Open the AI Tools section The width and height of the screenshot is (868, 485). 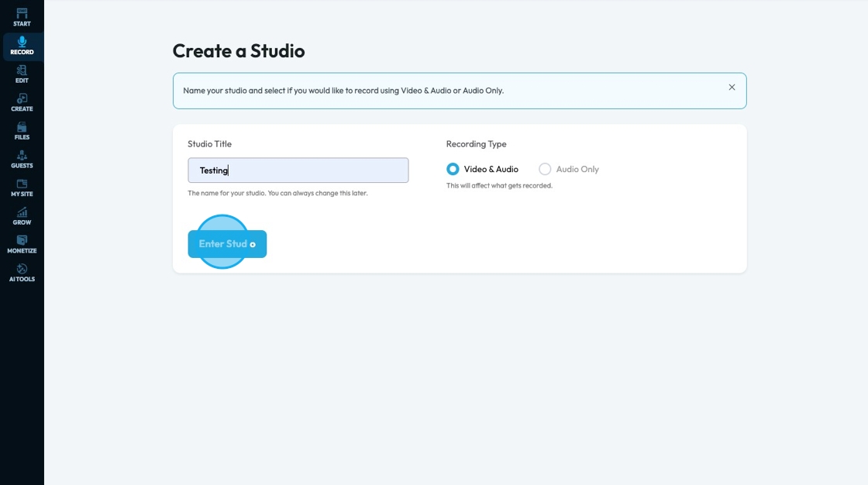(22, 273)
